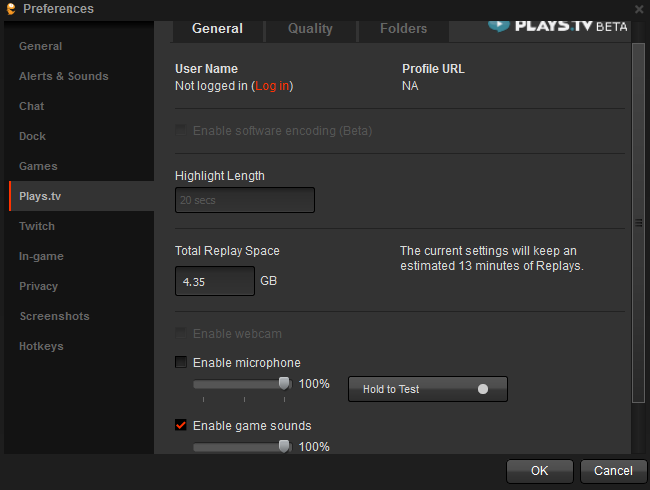Click the Profile URL value NA
Screen dimensions: 650x490
pos(410,86)
